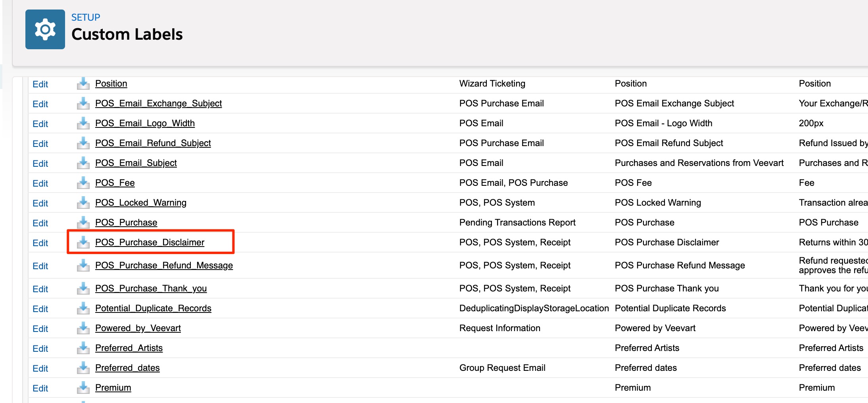The image size is (868, 403).
Task: Click the SETUP breadcrumb text
Action: 86,17
